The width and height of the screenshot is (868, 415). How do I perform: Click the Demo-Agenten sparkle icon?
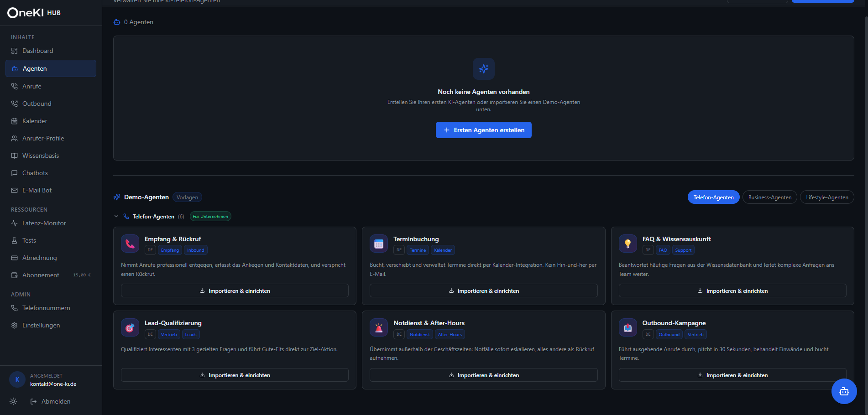[x=117, y=197]
